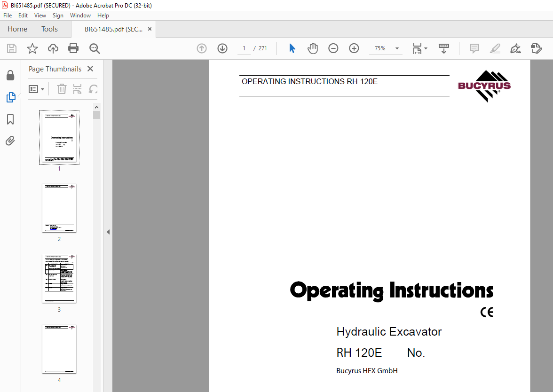Print the document with printer icon

tap(73, 48)
